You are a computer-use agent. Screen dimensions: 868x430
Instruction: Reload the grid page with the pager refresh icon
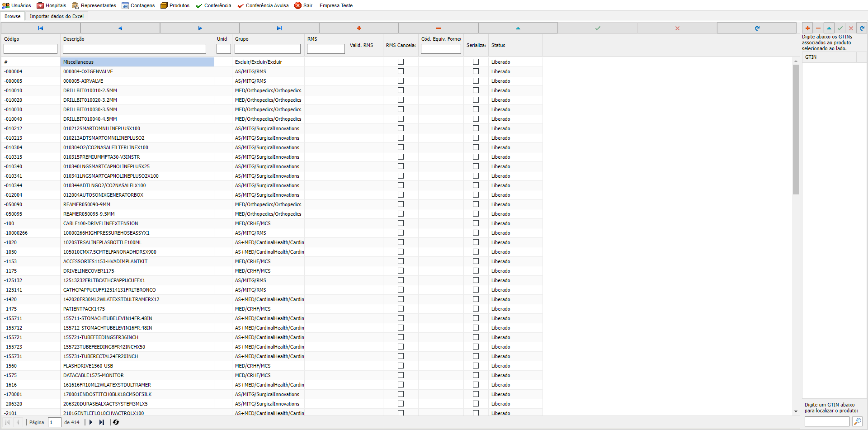116,422
